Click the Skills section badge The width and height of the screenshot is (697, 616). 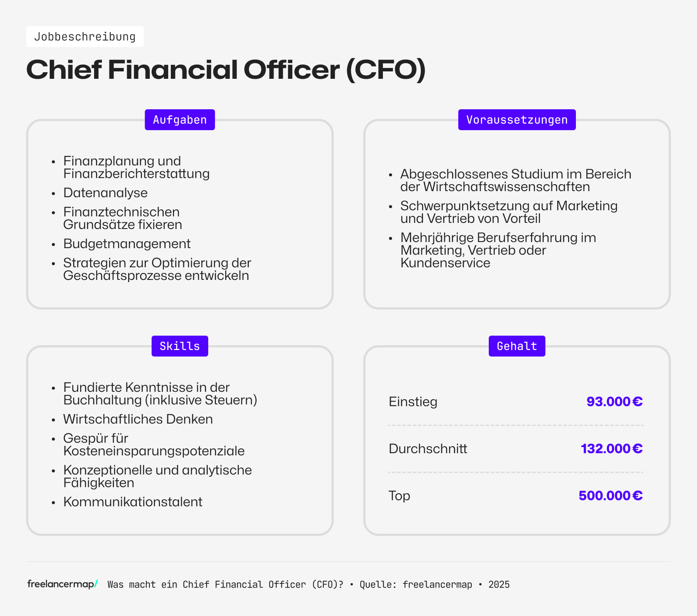point(179,346)
